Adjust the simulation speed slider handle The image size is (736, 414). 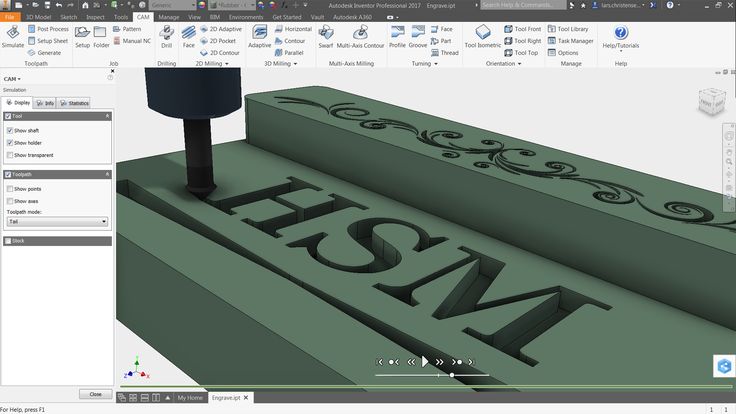coord(452,375)
